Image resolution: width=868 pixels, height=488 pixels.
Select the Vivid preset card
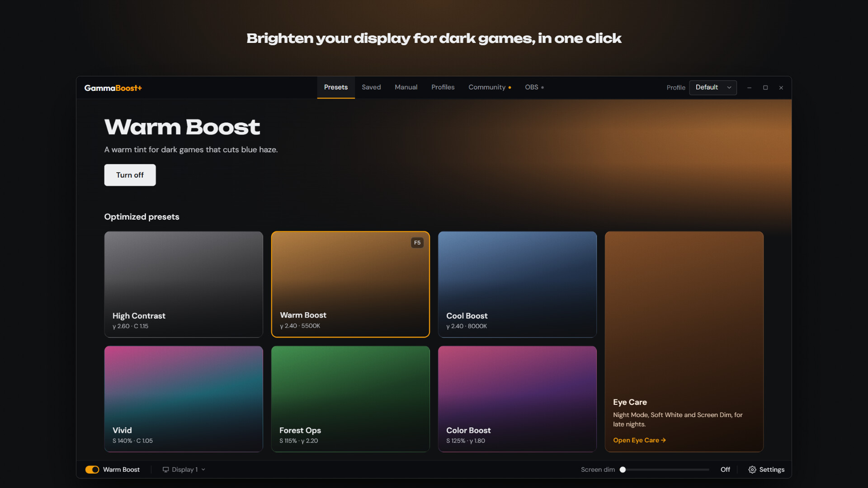click(x=184, y=399)
